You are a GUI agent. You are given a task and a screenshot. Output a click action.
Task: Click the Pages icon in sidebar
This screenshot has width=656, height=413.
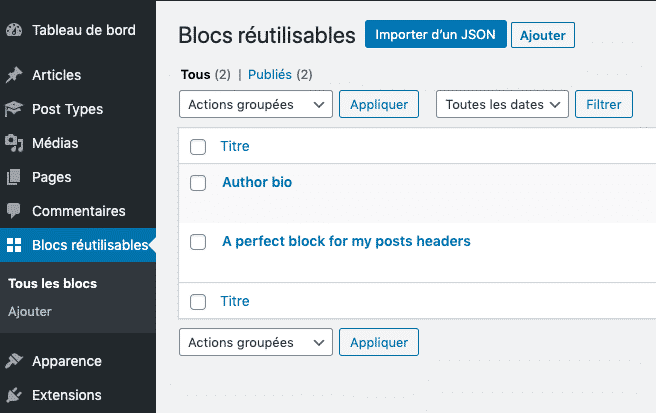pyautogui.click(x=13, y=177)
